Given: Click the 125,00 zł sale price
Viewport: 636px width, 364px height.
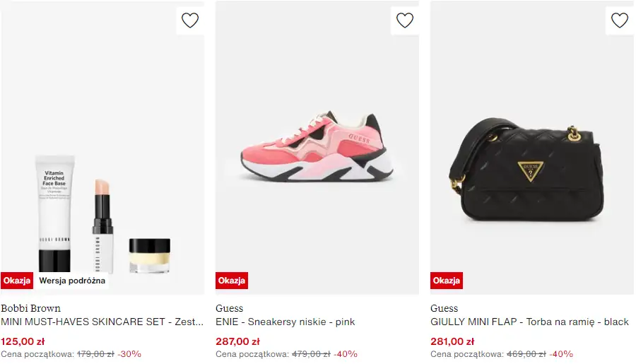Looking at the screenshot, I should [23, 341].
